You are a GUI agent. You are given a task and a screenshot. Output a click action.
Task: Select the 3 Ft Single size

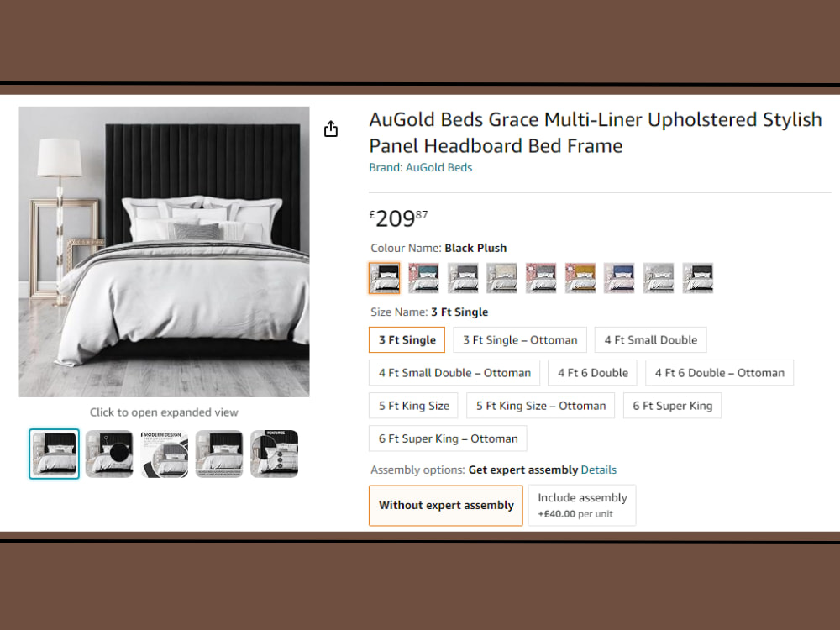point(407,339)
